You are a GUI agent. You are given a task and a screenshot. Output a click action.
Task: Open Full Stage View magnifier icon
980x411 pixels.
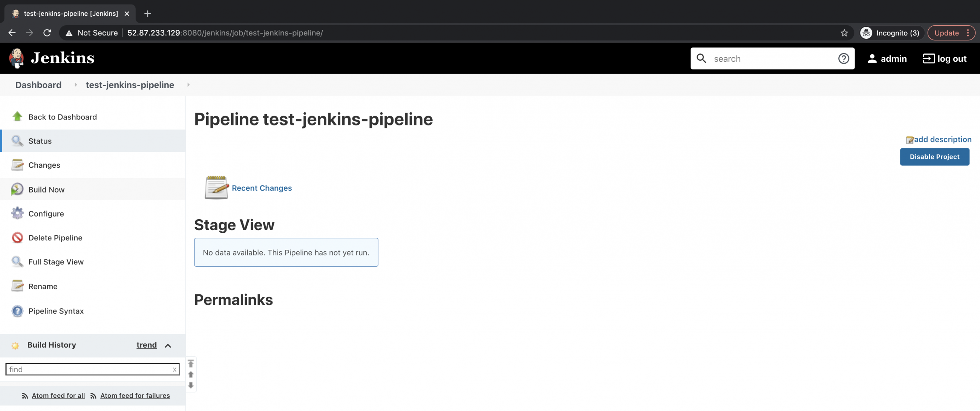[17, 261]
